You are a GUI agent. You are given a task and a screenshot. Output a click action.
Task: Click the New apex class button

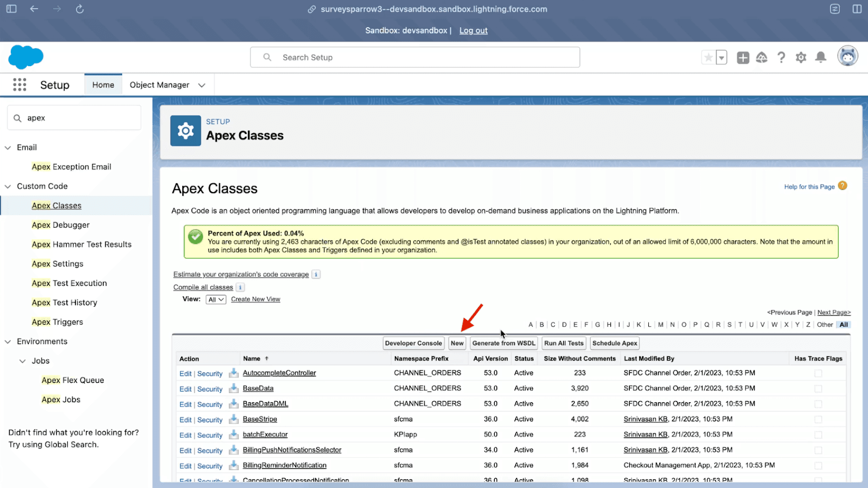pos(457,343)
